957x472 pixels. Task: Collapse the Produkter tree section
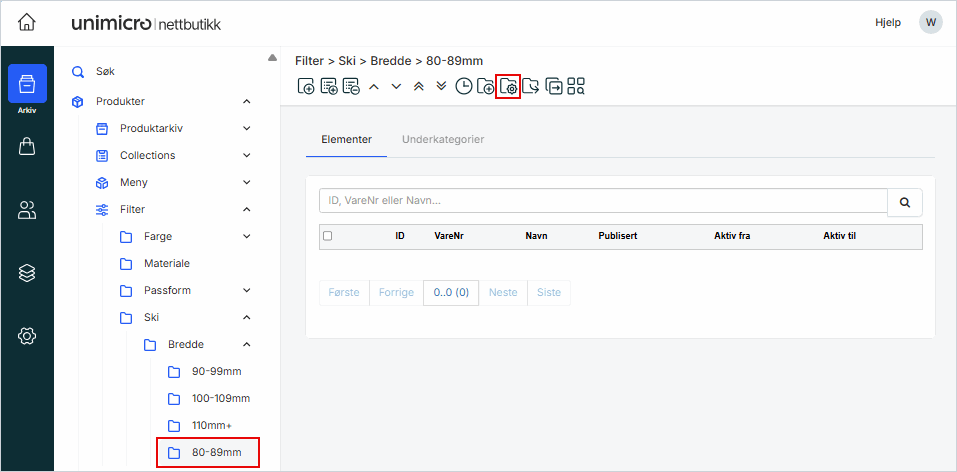[x=246, y=101]
